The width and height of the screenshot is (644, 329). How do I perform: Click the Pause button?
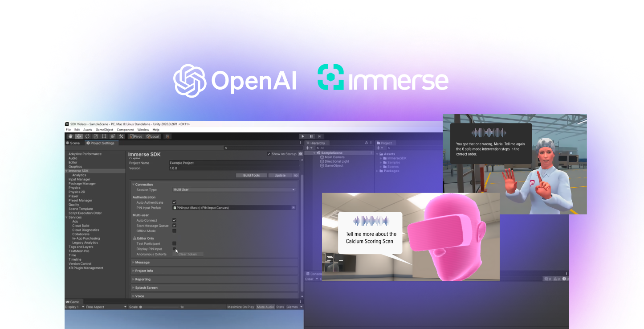pyautogui.click(x=311, y=136)
